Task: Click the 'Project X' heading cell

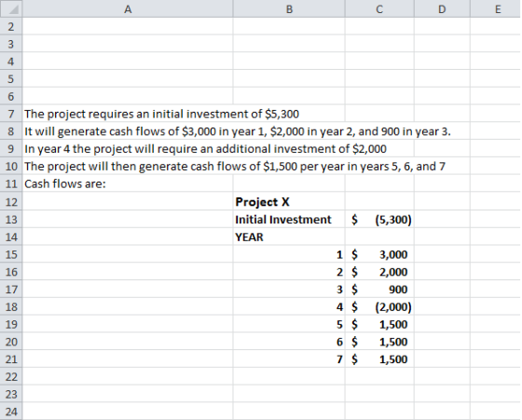Action: 289,201
